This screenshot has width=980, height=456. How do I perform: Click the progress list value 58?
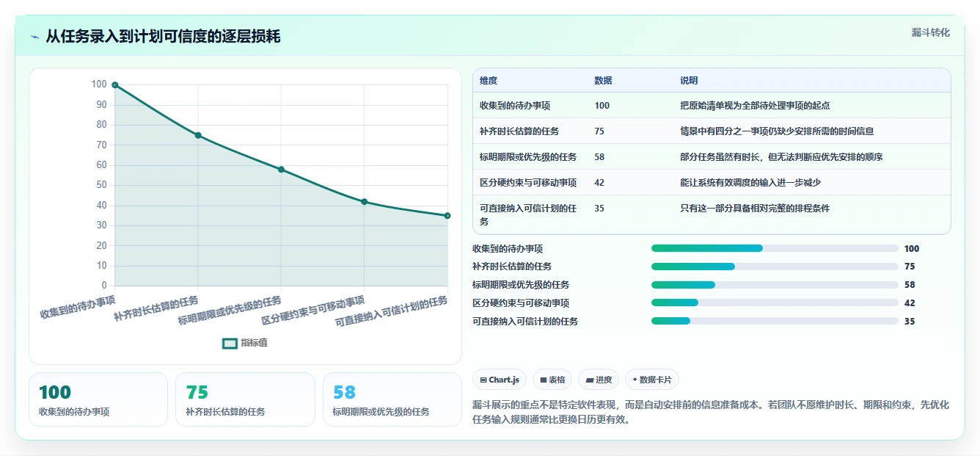click(x=910, y=285)
